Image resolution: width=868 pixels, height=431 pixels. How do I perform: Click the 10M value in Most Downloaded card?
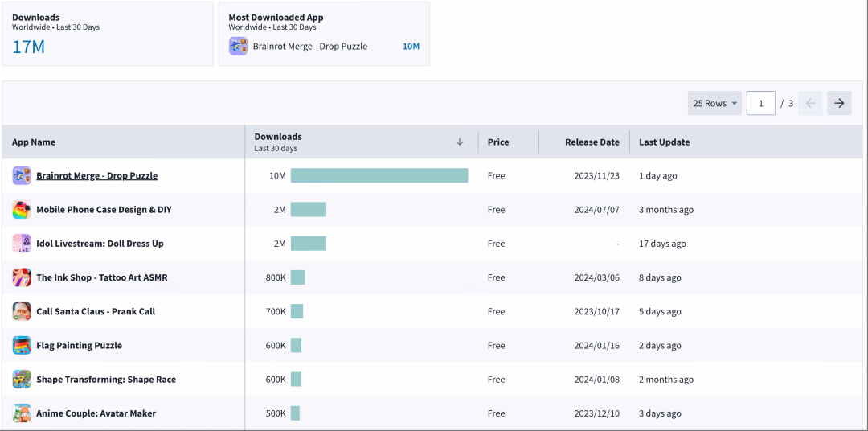tap(411, 47)
